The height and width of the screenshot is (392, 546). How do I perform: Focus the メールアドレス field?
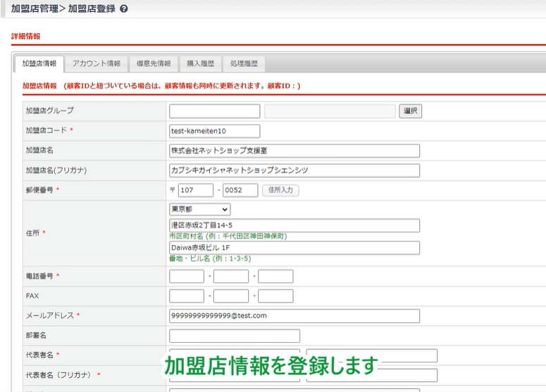[x=294, y=316]
